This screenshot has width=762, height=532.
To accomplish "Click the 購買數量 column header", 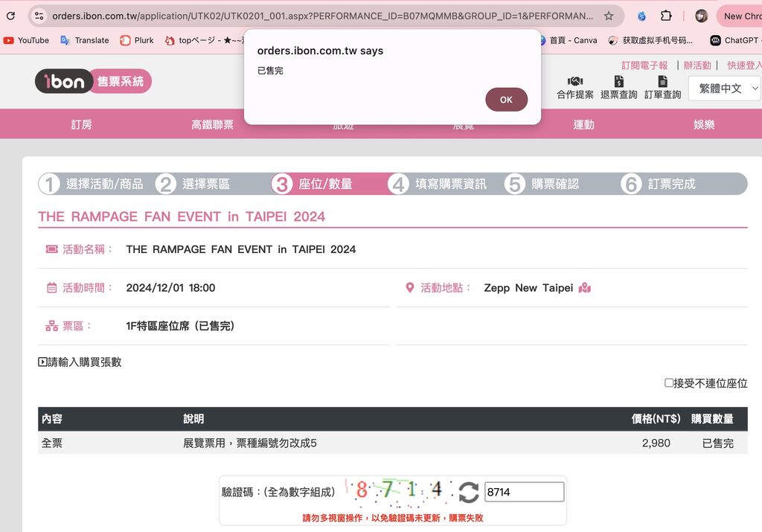I will 712,419.
